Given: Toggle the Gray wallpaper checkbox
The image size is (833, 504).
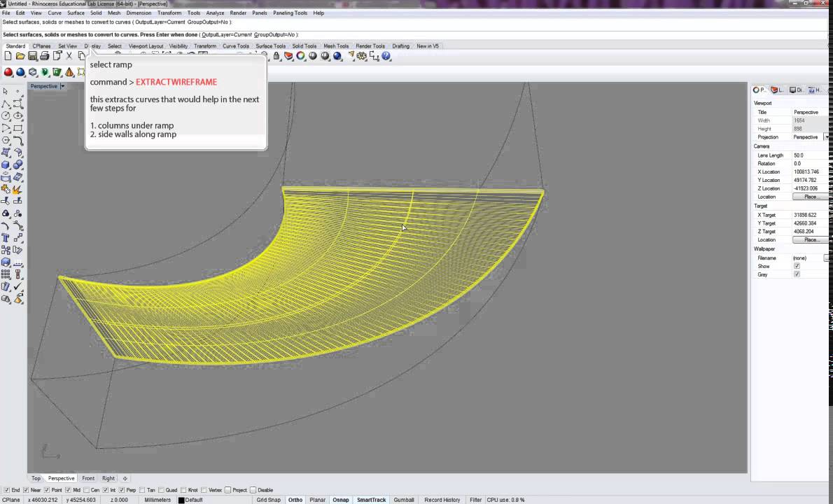Looking at the screenshot, I should pyautogui.click(x=797, y=274).
